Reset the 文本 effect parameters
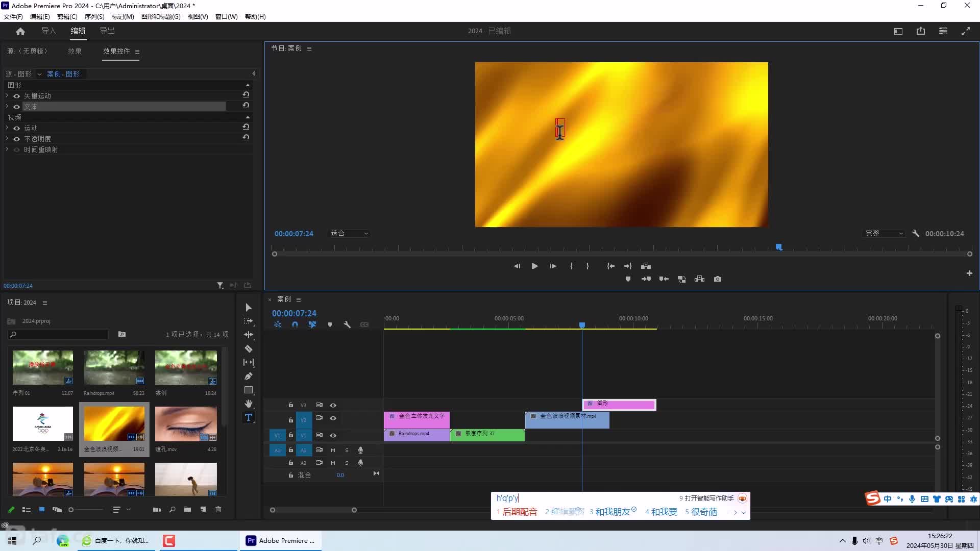 [x=246, y=106]
